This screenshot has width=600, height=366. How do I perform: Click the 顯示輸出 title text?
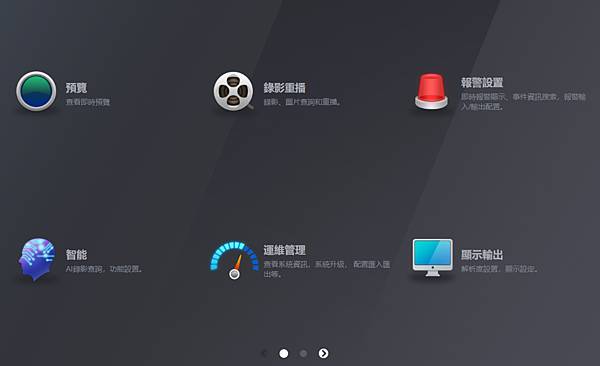[482, 255]
